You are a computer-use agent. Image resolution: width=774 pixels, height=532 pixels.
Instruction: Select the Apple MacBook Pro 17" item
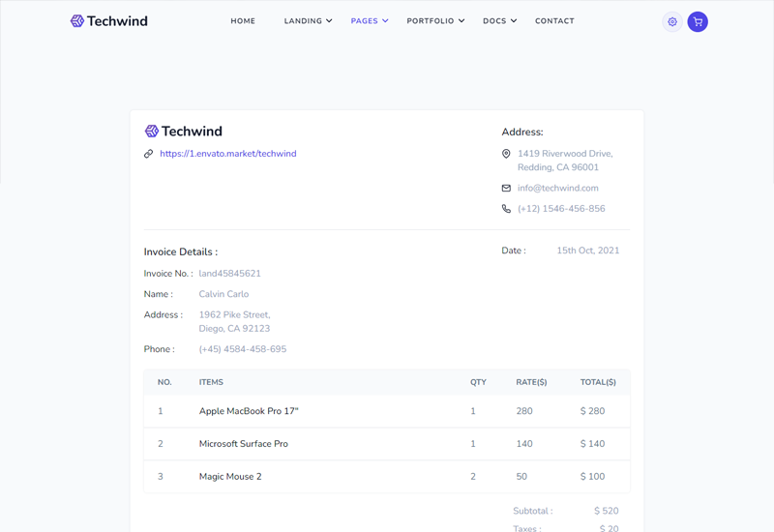tap(249, 411)
